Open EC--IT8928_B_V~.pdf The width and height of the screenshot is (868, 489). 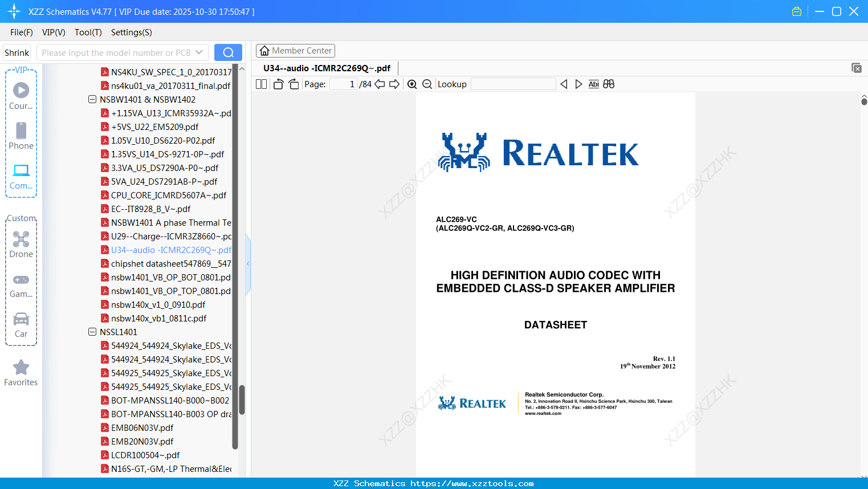(x=146, y=209)
